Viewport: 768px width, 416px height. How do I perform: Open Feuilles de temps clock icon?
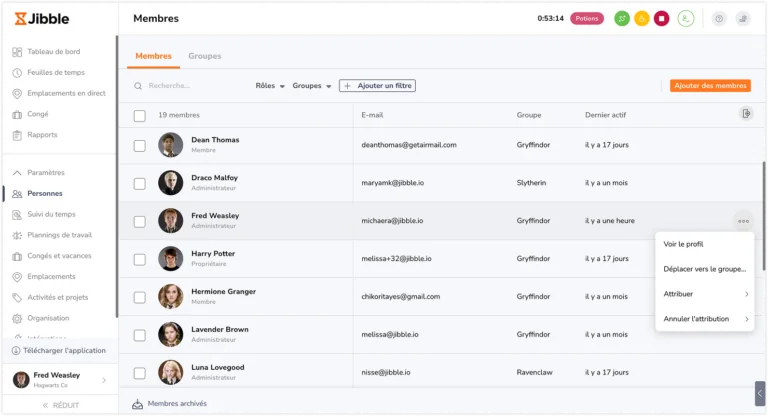tap(17, 73)
